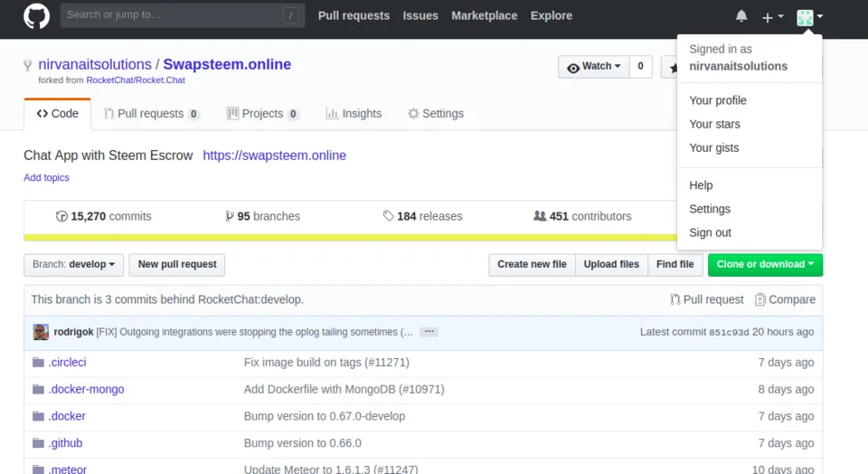Expand the Branch: develop dropdown
Screen dimensions: 868x474
(73, 265)
